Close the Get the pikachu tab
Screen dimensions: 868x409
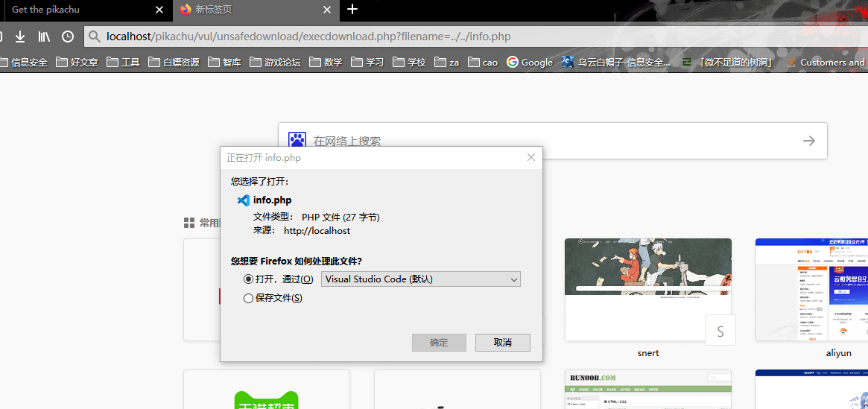tap(159, 10)
